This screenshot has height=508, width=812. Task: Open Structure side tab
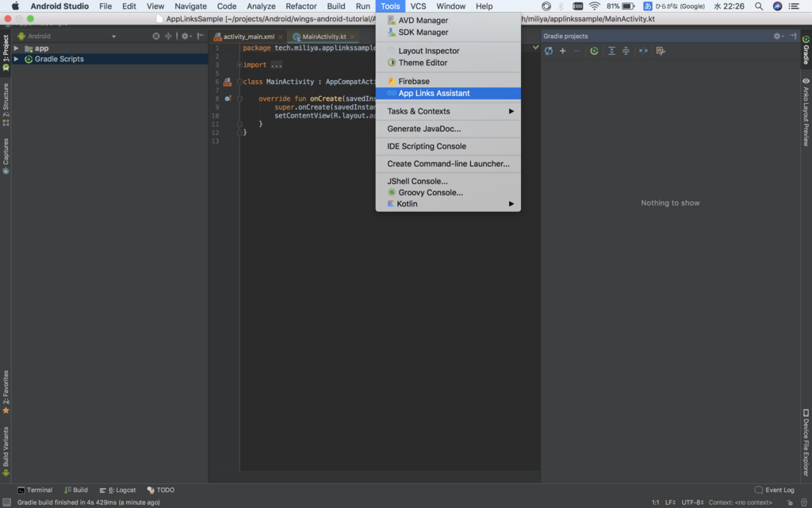[6, 105]
